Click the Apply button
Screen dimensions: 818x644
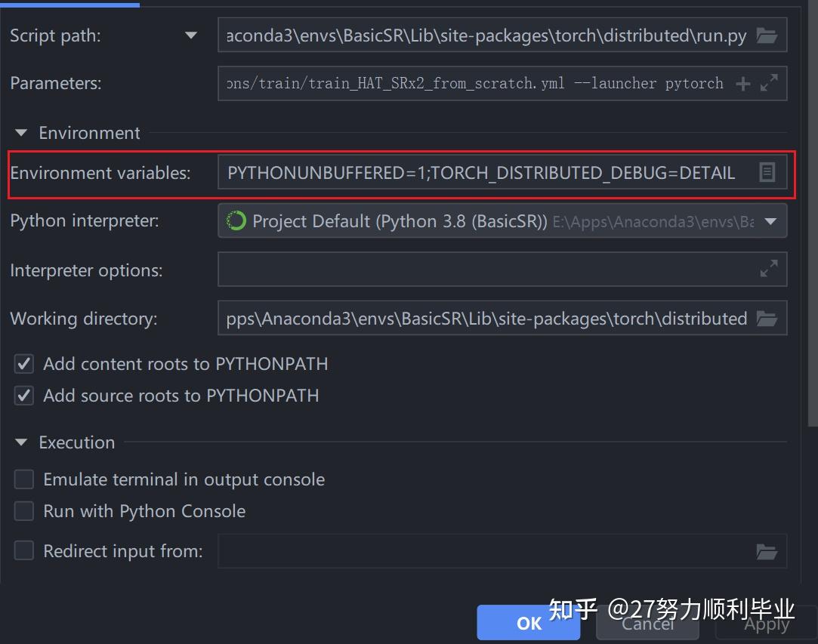767,623
